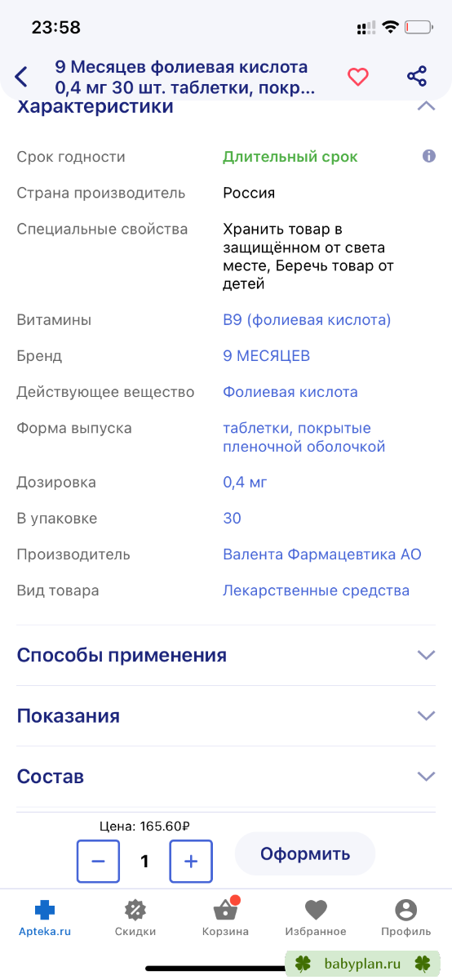Collapse the Характеристики section
The image size is (452, 980).
point(426,106)
